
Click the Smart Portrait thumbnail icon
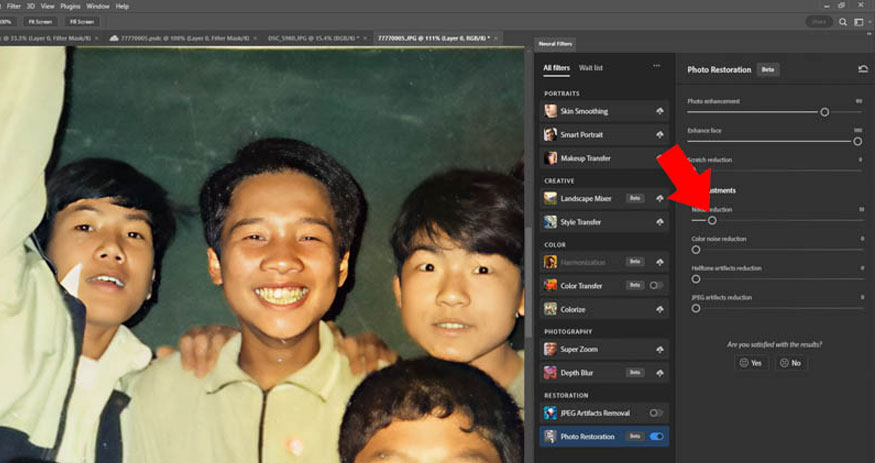[551, 134]
